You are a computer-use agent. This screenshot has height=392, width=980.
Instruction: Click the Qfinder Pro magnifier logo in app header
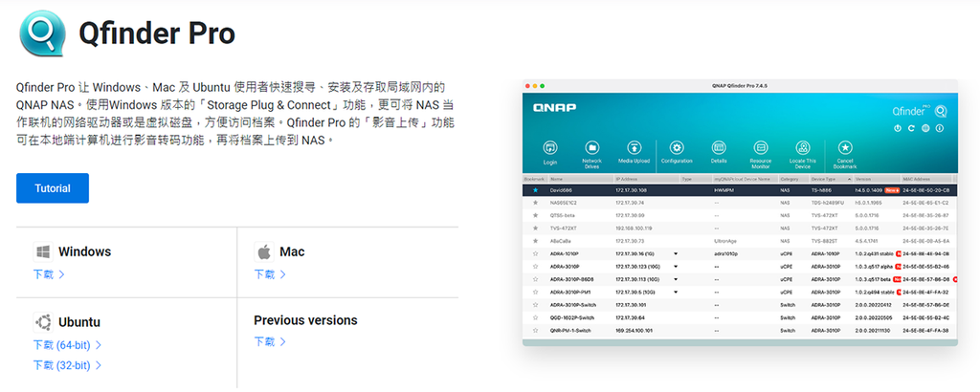coord(941,112)
